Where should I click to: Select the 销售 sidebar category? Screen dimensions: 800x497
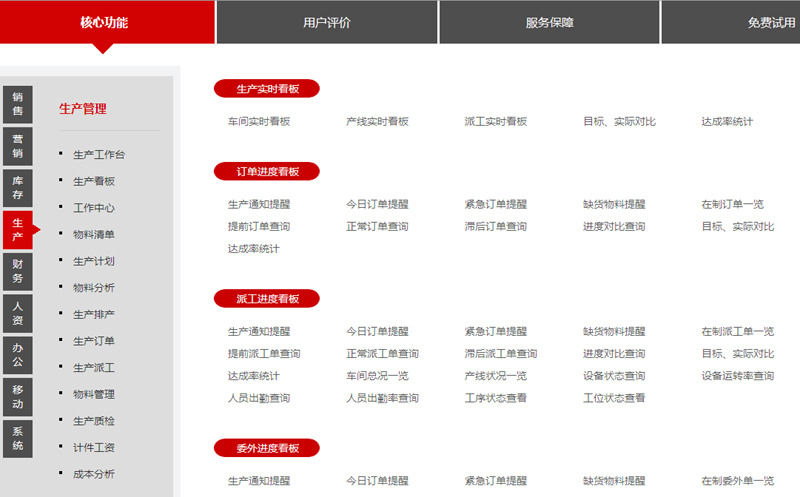coord(18,103)
